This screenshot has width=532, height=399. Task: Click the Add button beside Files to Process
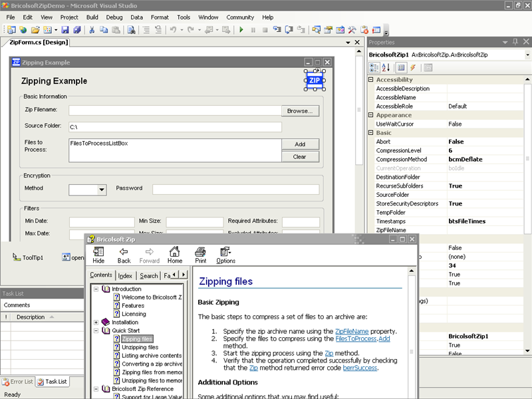pos(300,144)
